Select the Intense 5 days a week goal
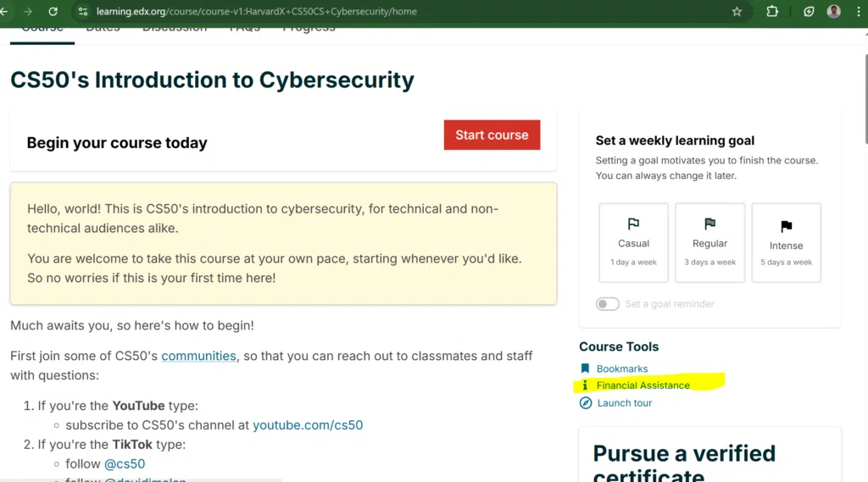The width and height of the screenshot is (868, 482). tap(786, 242)
